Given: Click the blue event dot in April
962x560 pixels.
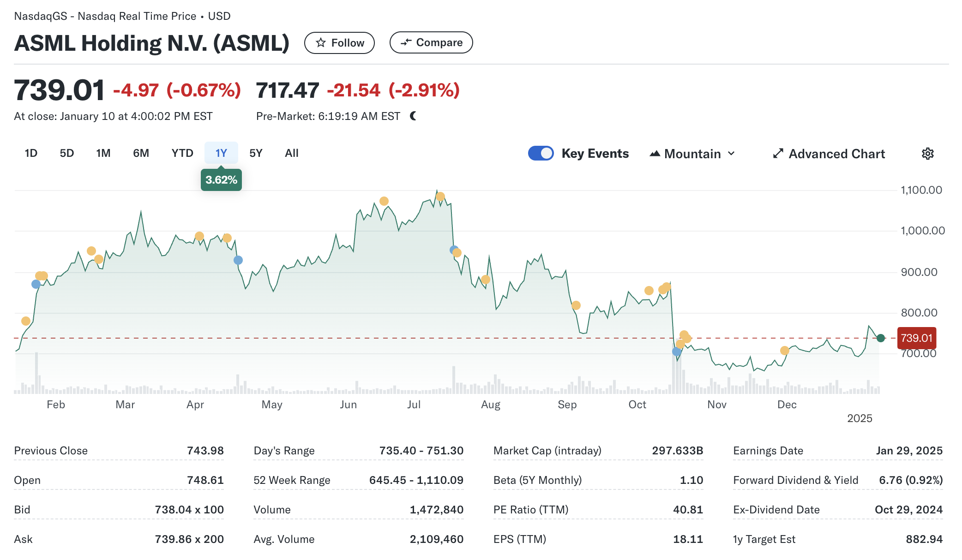Looking at the screenshot, I should pos(238,260).
